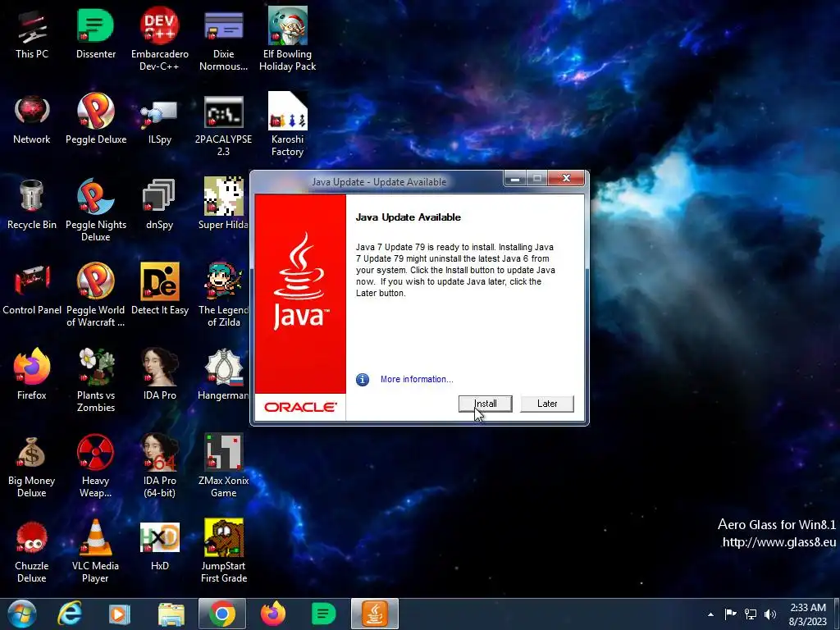Select the Detect It Easy desktop icon

pos(160,290)
